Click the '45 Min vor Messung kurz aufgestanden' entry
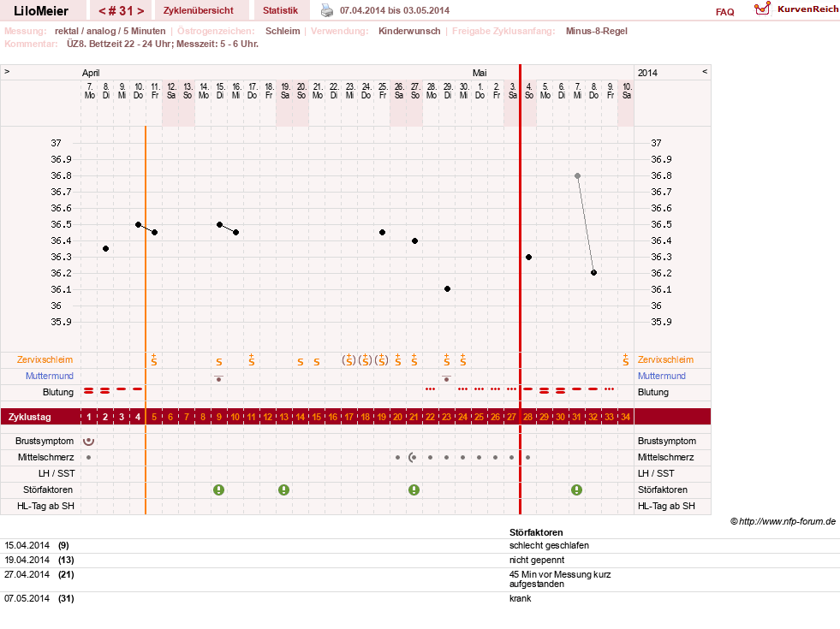The width and height of the screenshot is (840, 629). pos(560,579)
